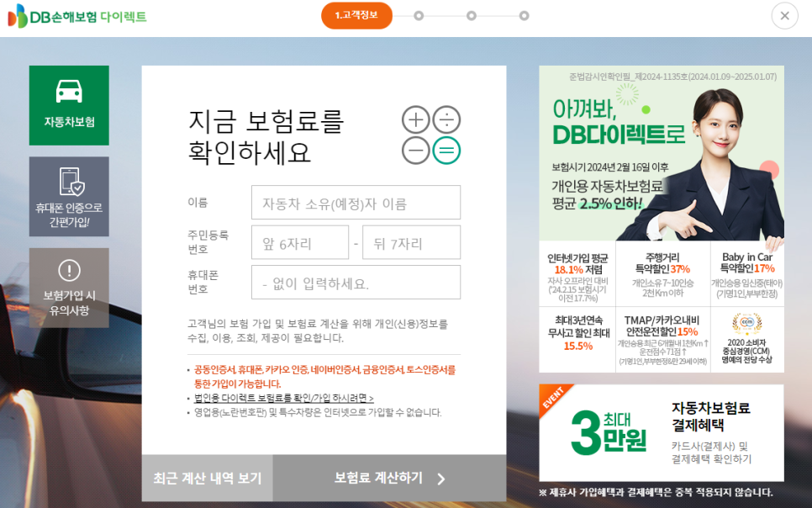Viewport: 812px width, 508px height.
Task: Click 최근 계산 내역 보기 button
Action: pos(207,478)
